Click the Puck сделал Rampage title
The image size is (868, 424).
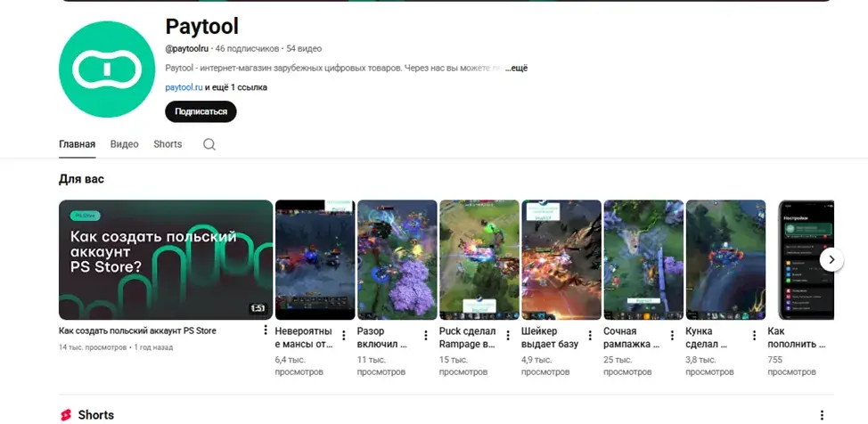click(x=467, y=338)
